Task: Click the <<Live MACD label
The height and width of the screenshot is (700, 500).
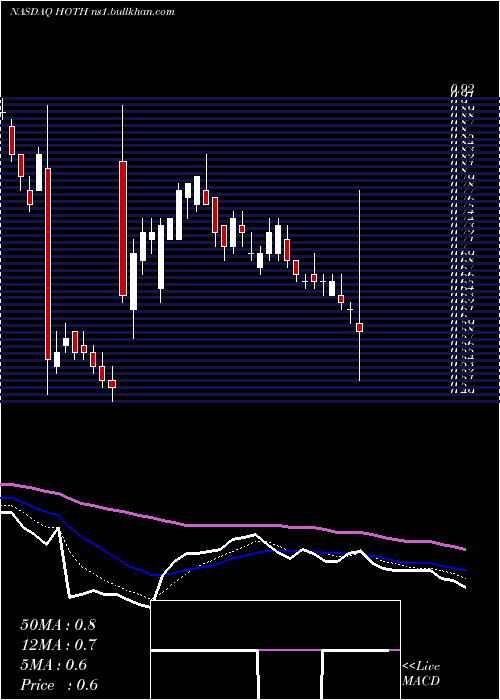Action: [421, 674]
